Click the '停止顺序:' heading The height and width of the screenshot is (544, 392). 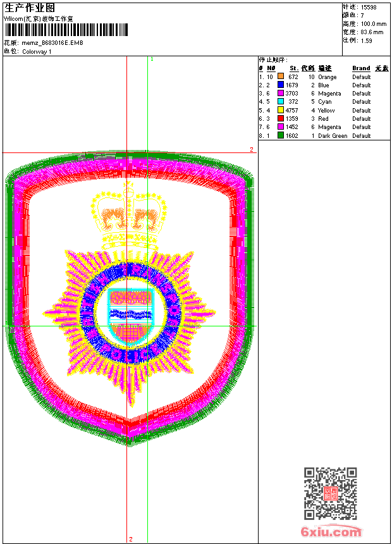pyautogui.click(x=273, y=59)
